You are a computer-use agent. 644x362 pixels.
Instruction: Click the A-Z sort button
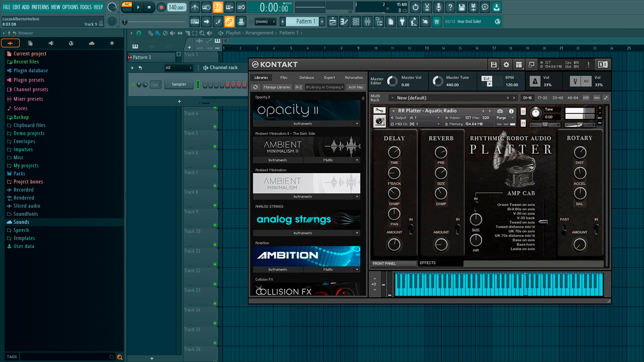pos(298,87)
